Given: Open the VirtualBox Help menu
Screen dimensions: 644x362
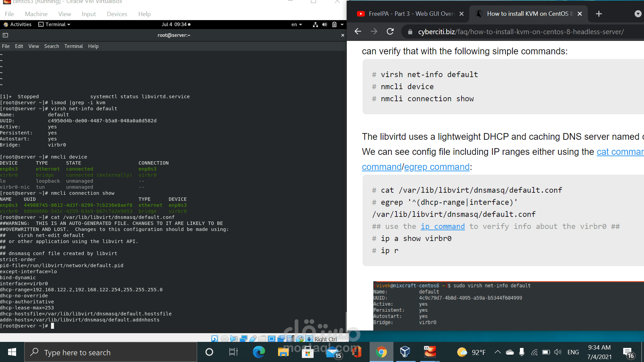Looking at the screenshot, I should [145, 14].
